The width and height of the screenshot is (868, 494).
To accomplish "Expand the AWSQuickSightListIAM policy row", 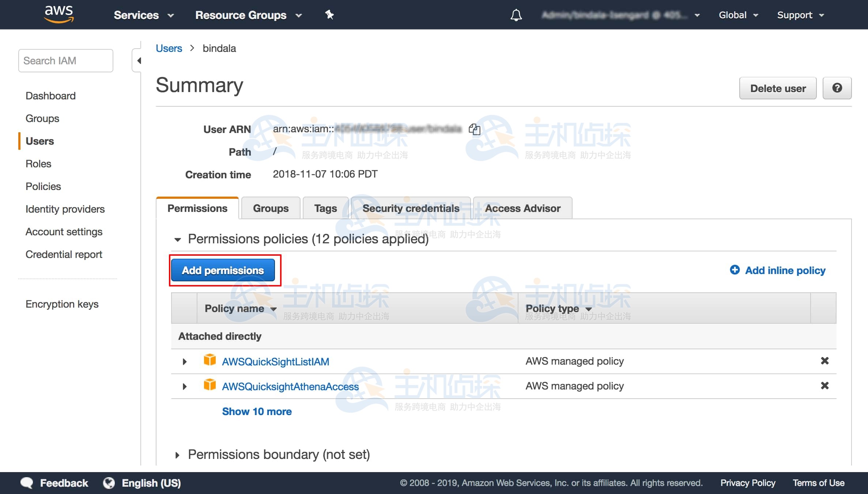I will pyautogui.click(x=185, y=362).
